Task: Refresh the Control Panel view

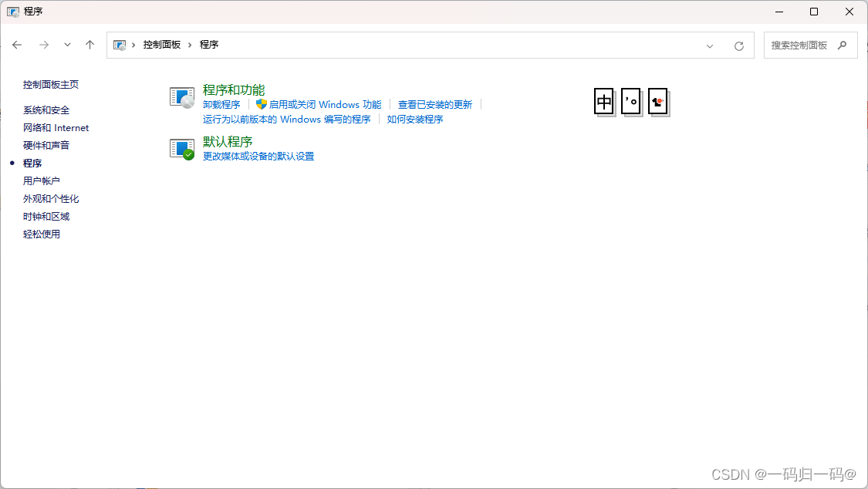Action: click(x=739, y=46)
